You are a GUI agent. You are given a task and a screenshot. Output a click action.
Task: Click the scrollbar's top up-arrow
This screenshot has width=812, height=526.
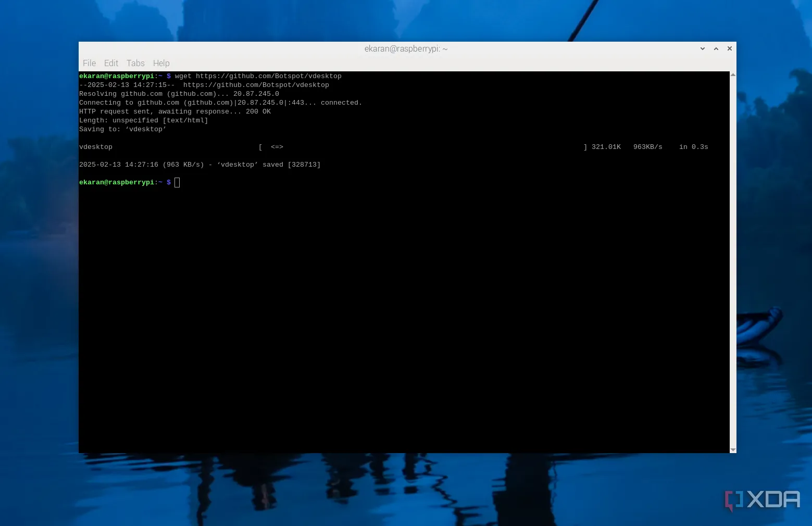[733, 75]
